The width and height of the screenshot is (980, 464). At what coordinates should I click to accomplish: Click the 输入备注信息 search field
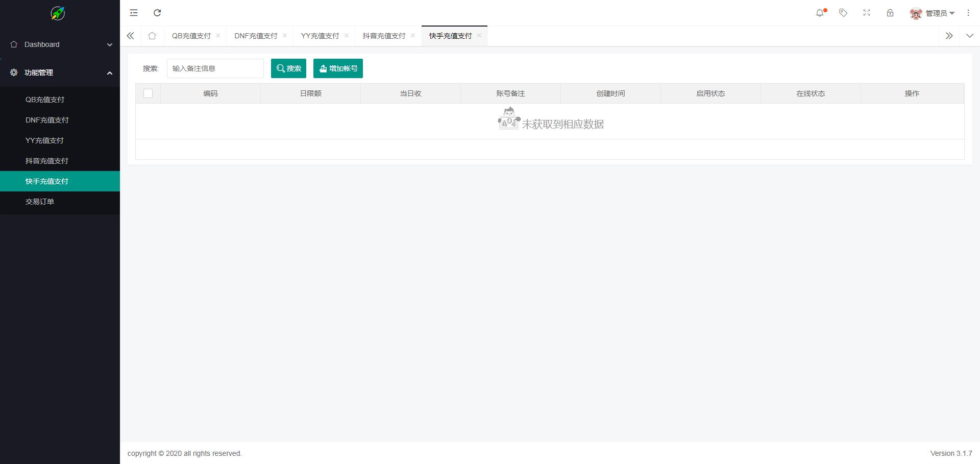[x=215, y=68]
